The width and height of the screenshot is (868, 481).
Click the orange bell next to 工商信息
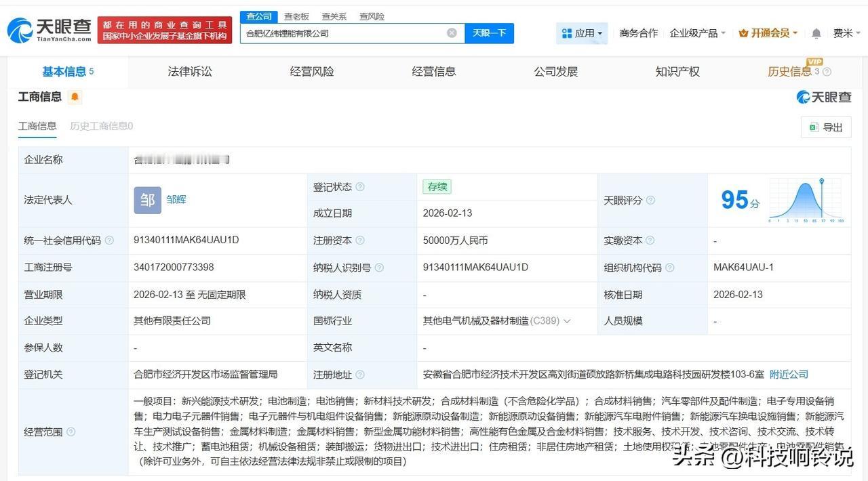(74, 96)
